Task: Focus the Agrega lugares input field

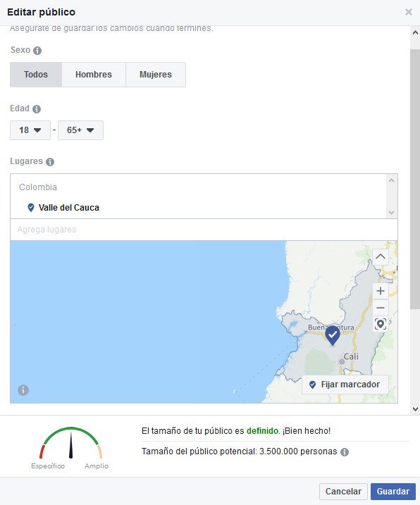Action: tap(204, 230)
